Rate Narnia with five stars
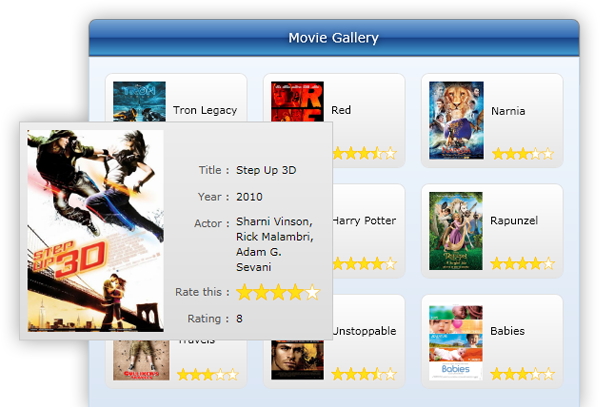 tap(548, 154)
